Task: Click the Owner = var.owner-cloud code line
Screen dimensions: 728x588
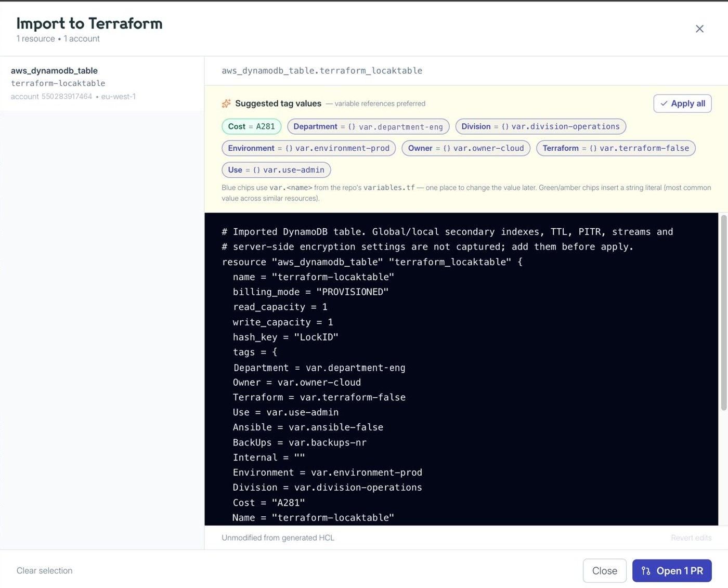Action: point(297,383)
